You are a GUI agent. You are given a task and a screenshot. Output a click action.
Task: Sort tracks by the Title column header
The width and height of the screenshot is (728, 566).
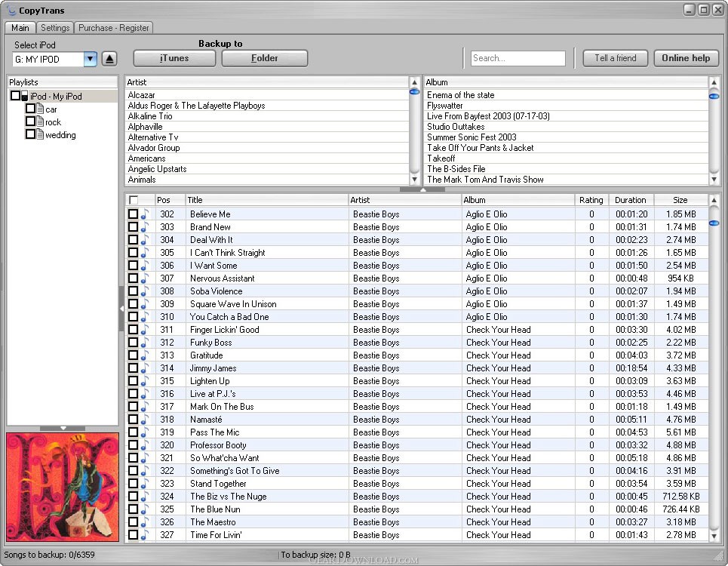[x=266, y=200]
